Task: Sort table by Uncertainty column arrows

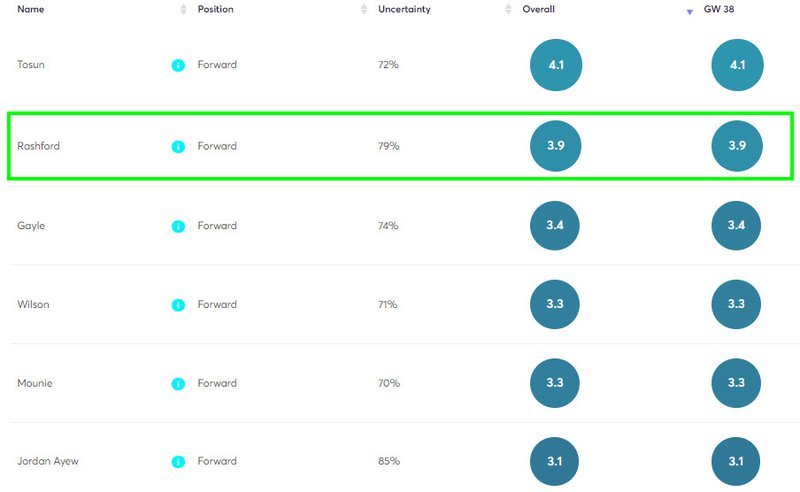Action: tap(508, 9)
